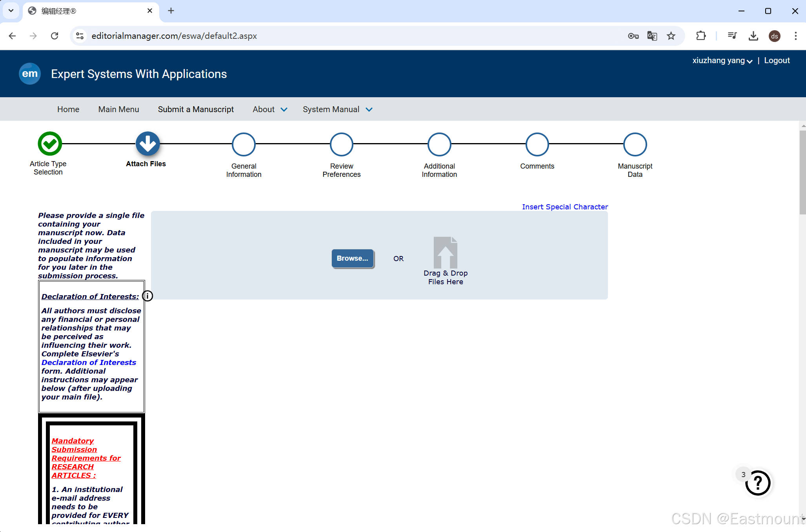This screenshot has width=806, height=532.
Task: Open the password manager key icon
Action: pyautogui.click(x=633, y=36)
